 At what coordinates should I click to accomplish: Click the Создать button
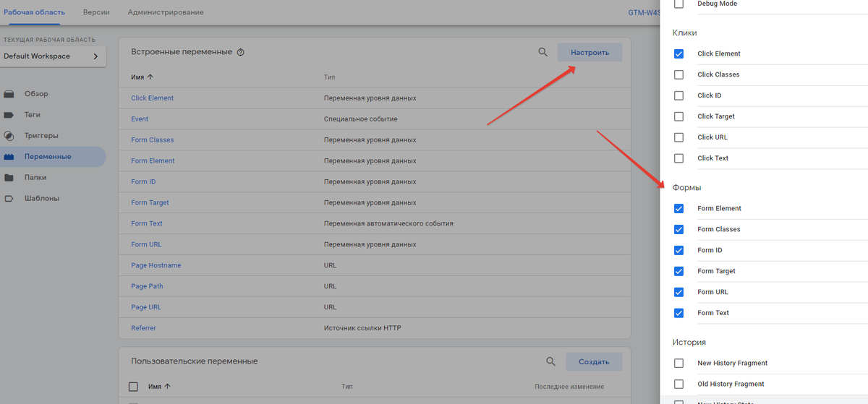(594, 361)
